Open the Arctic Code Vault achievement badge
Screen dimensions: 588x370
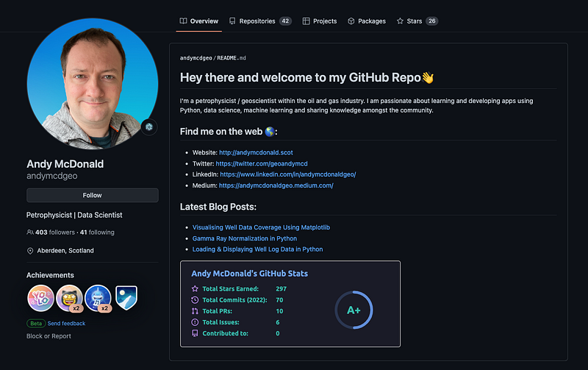126,298
